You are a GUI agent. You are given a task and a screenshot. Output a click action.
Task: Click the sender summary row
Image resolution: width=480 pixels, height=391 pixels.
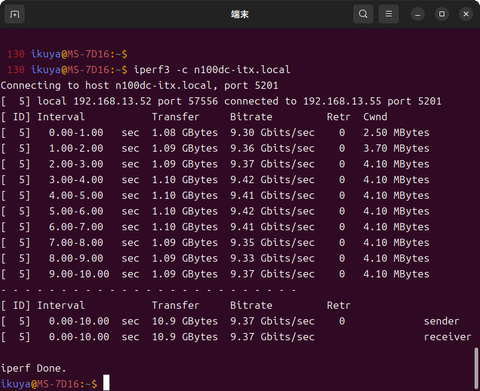pos(230,321)
